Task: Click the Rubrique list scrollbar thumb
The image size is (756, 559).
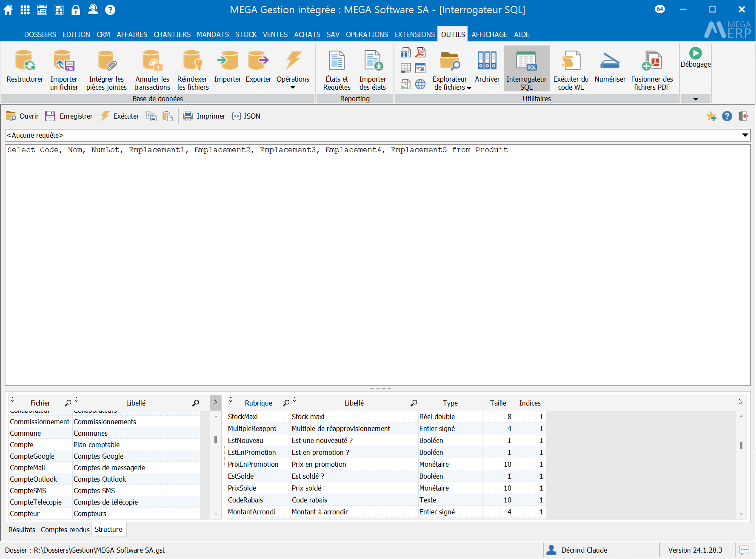Action: coord(741,445)
